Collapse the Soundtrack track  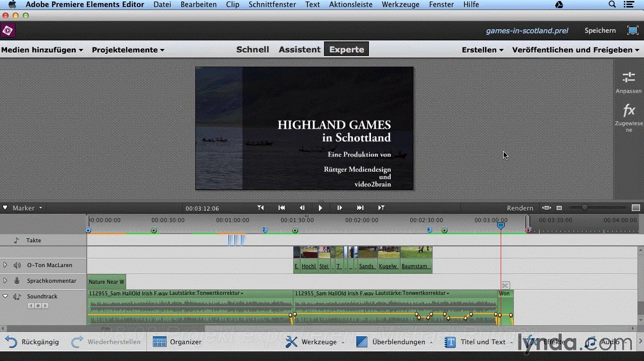pos(6,296)
